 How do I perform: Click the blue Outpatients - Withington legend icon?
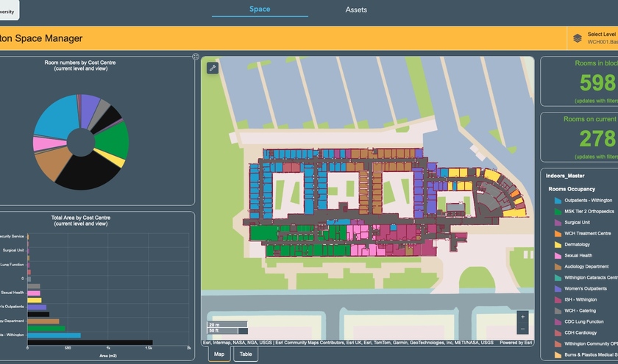pyautogui.click(x=556, y=201)
